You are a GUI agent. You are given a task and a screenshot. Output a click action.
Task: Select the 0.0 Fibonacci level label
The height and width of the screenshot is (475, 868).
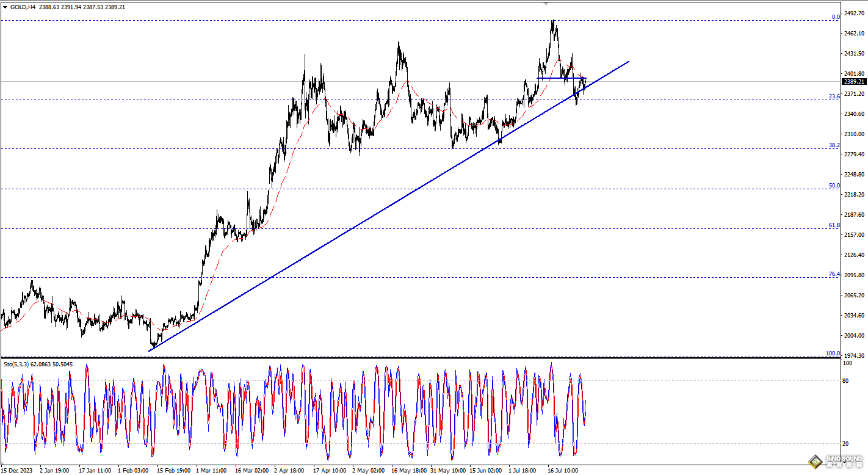tap(836, 17)
